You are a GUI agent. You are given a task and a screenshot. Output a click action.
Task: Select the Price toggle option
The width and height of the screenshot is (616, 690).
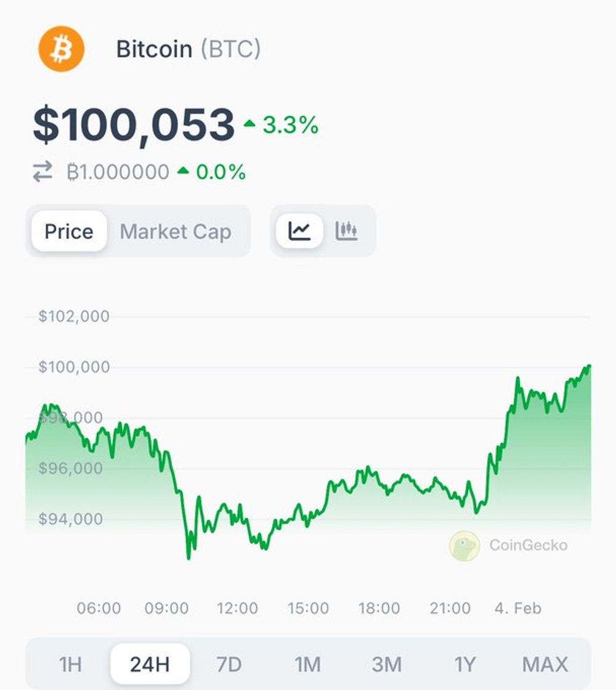pos(69,232)
